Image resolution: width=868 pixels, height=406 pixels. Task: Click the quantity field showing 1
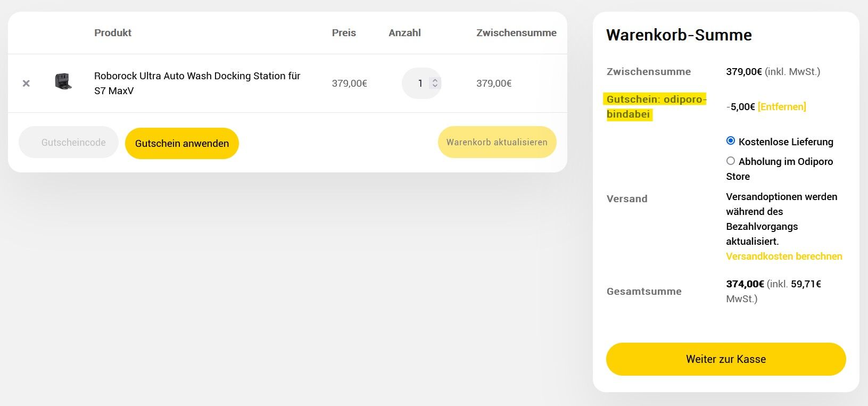tap(421, 83)
